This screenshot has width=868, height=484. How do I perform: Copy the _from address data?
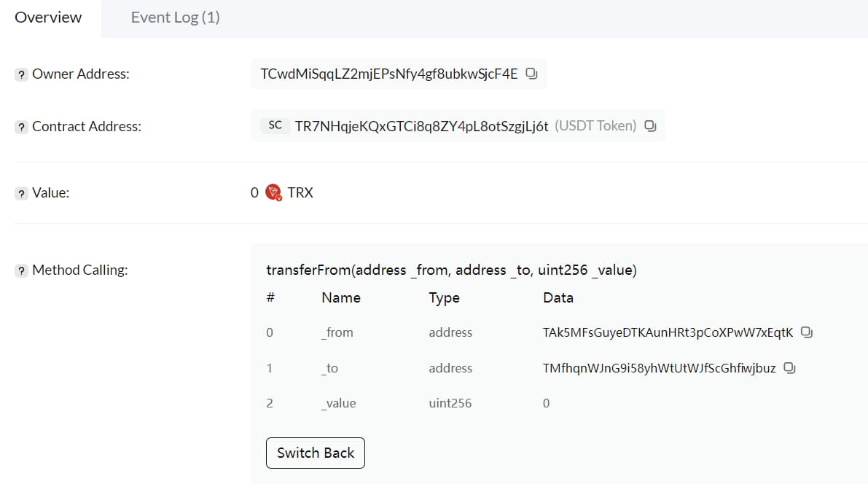pos(807,332)
